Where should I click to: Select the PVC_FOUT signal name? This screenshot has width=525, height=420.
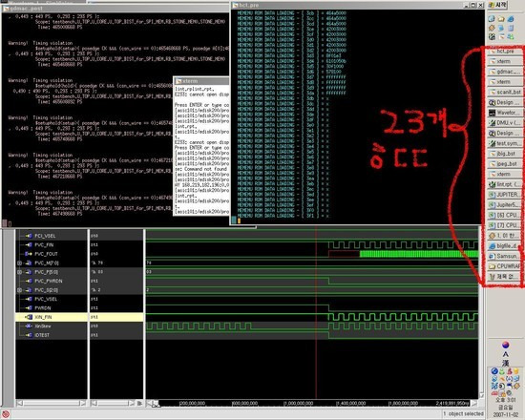46,254
